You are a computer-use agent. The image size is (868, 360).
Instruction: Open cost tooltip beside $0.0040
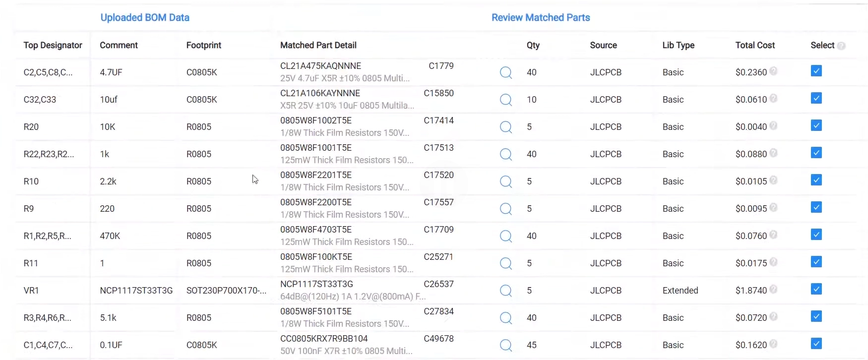773,125
